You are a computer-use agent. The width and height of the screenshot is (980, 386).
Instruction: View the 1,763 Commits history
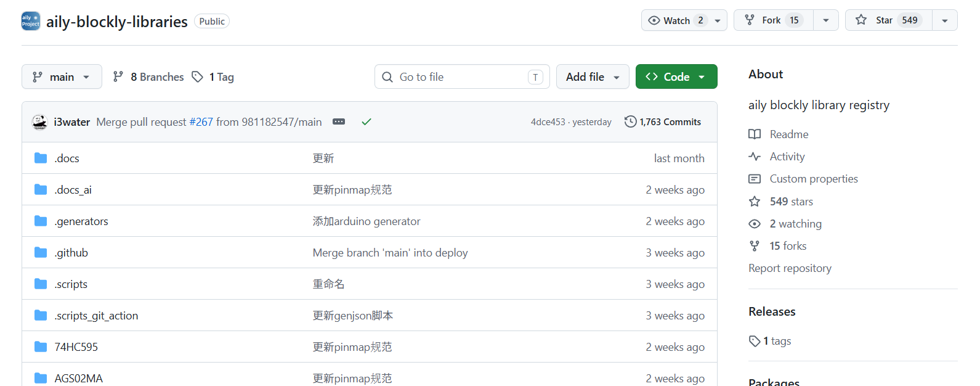pyautogui.click(x=663, y=122)
